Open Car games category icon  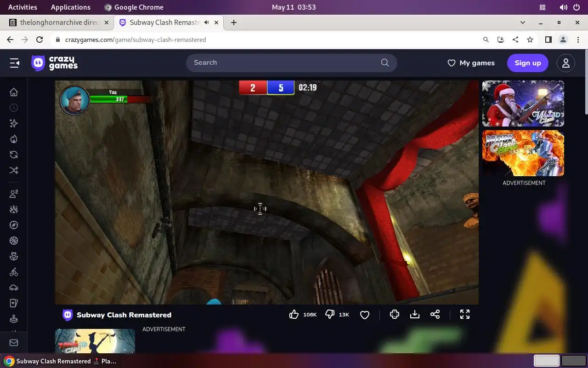[x=14, y=287]
